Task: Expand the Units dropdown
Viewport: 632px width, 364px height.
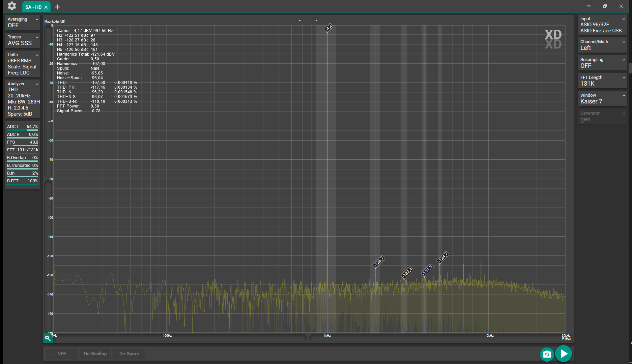Action: click(23, 64)
